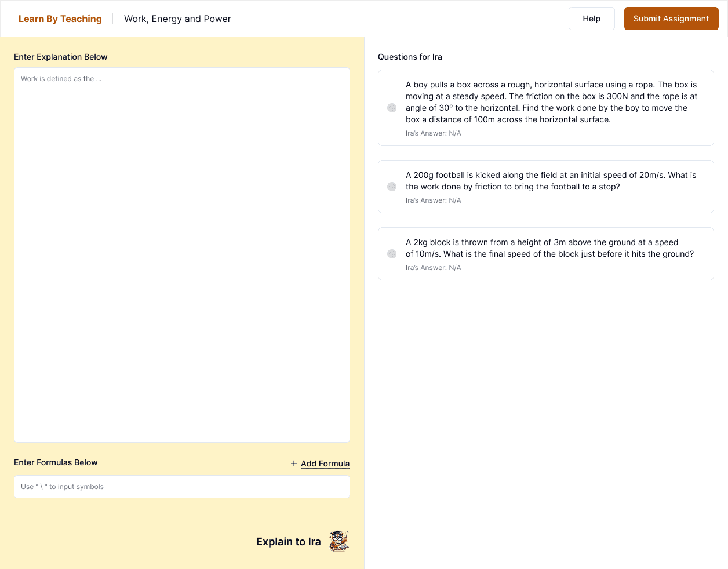The height and width of the screenshot is (569, 728).
Task: Click Ira's Answer under box question
Action: [434, 133]
